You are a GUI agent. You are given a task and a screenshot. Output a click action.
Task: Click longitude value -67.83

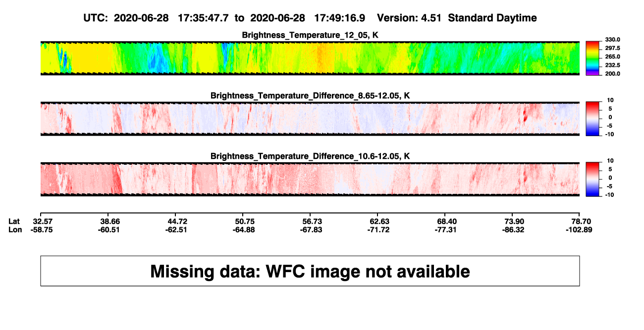[x=312, y=229]
